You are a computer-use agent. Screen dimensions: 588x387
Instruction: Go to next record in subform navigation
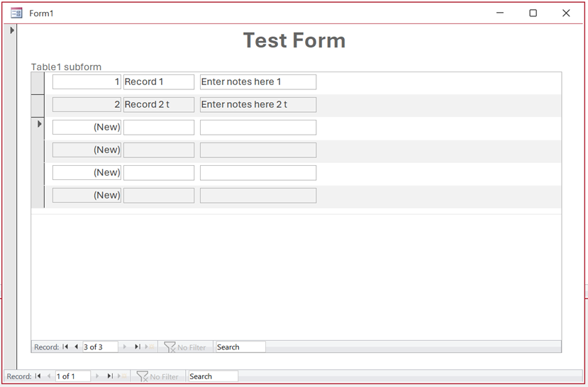[x=125, y=347]
